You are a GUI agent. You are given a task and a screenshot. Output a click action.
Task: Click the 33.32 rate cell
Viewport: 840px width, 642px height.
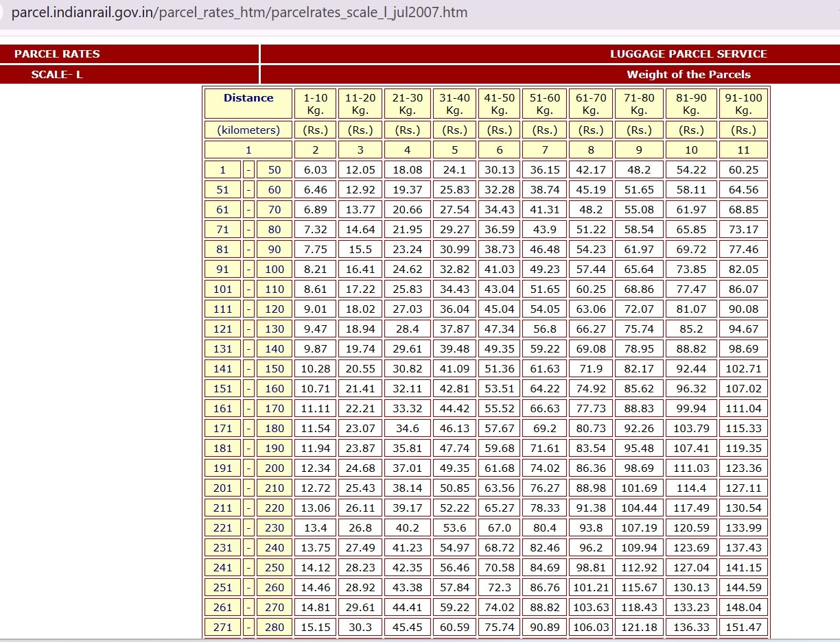pyautogui.click(x=408, y=408)
